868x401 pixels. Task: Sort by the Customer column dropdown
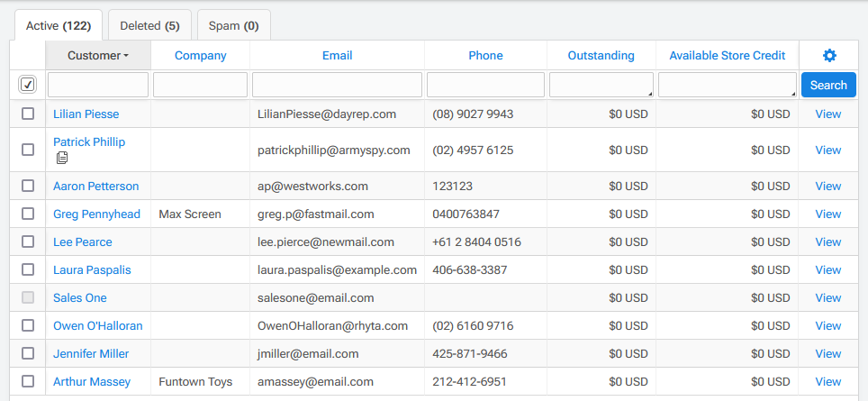(98, 55)
